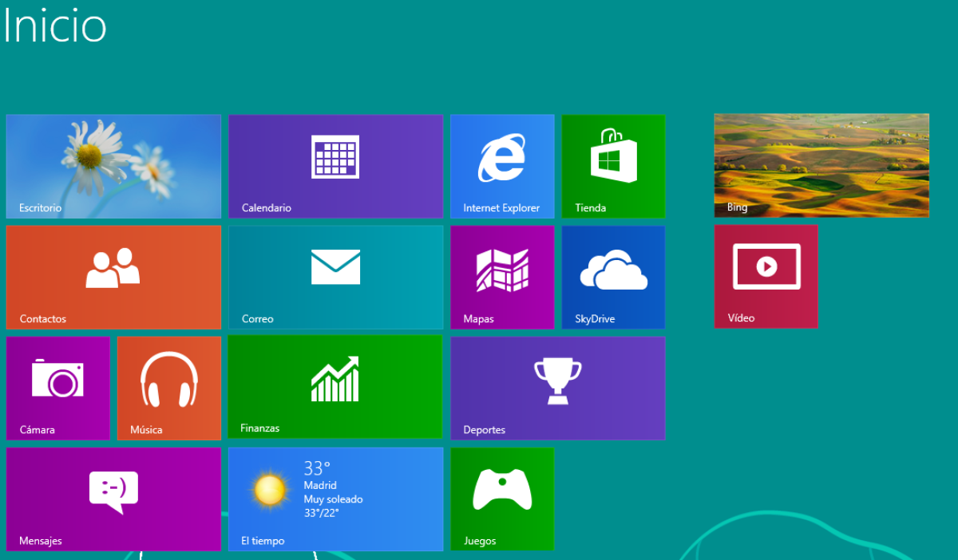Open the Bing landscape tile

point(821,165)
